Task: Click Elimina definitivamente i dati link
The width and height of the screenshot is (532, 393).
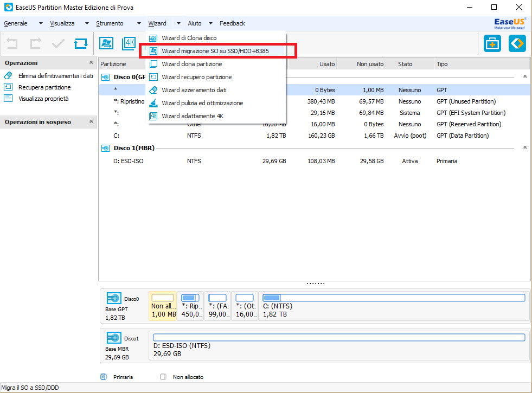Action: (55, 76)
